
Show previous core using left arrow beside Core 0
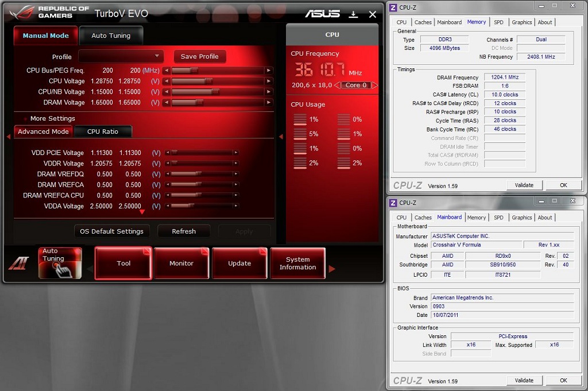[x=336, y=85]
